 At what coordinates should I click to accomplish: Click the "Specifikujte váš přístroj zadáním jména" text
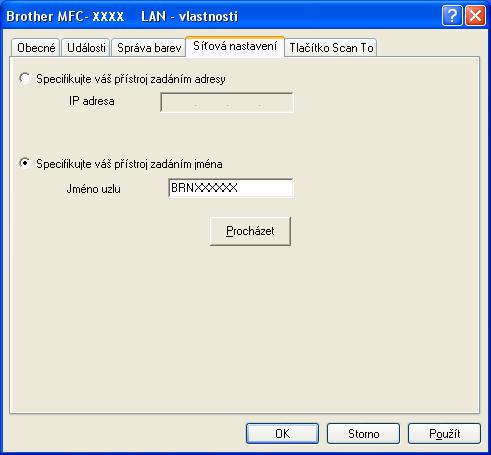[129, 164]
